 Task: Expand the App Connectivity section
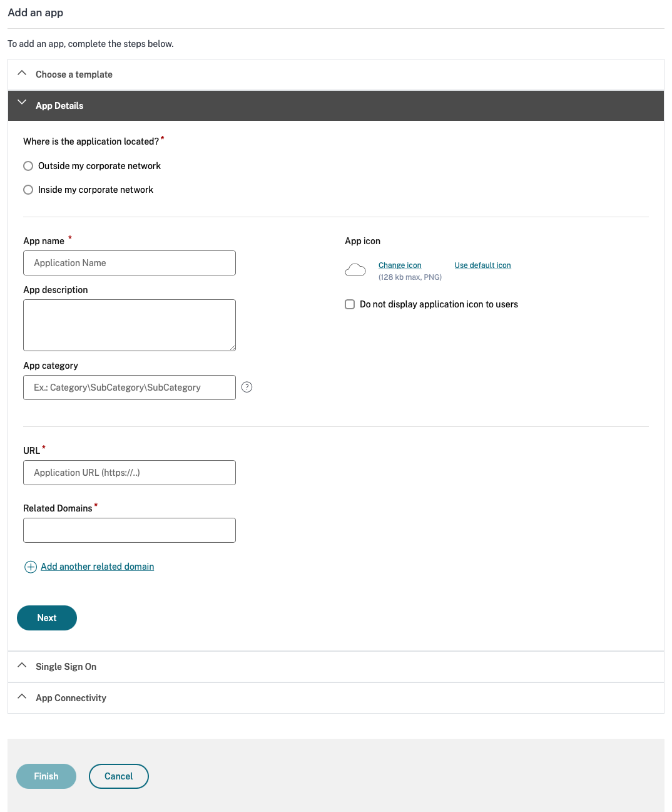tap(71, 698)
